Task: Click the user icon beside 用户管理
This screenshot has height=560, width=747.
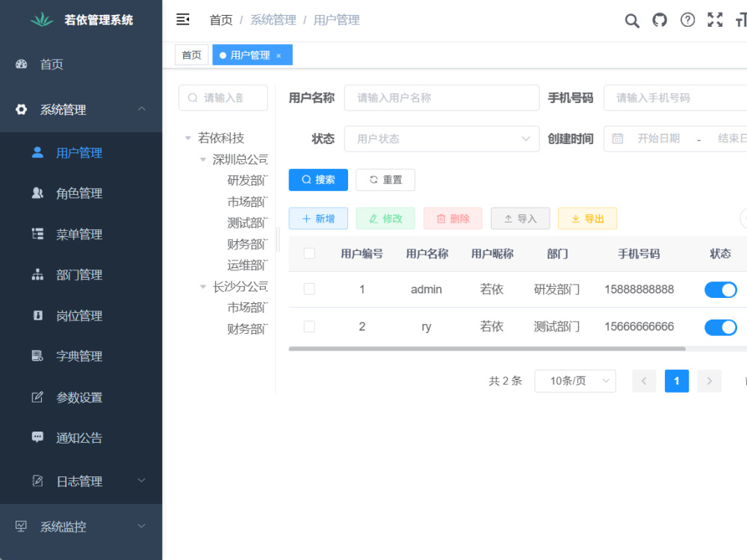Action: coord(37,152)
